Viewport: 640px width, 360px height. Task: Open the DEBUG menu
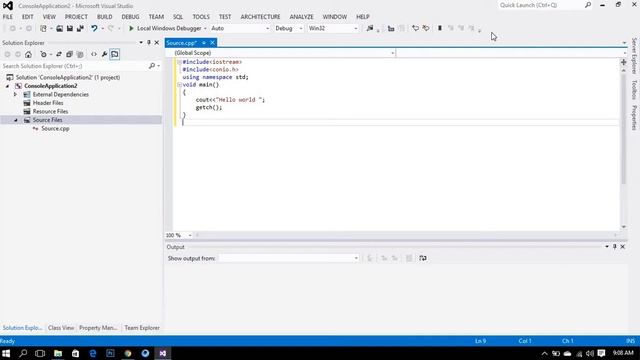click(x=130, y=17)
